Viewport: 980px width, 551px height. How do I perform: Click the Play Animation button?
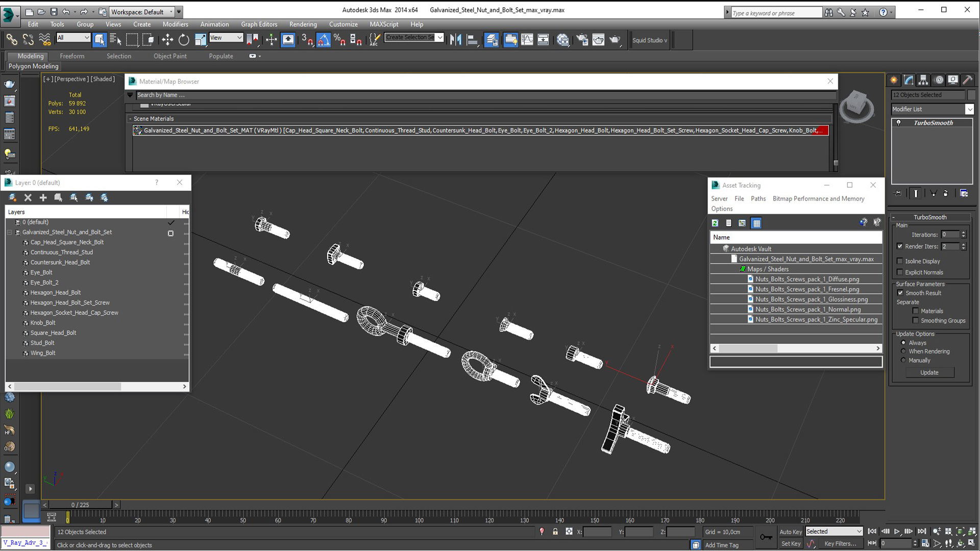pos(897,532)
